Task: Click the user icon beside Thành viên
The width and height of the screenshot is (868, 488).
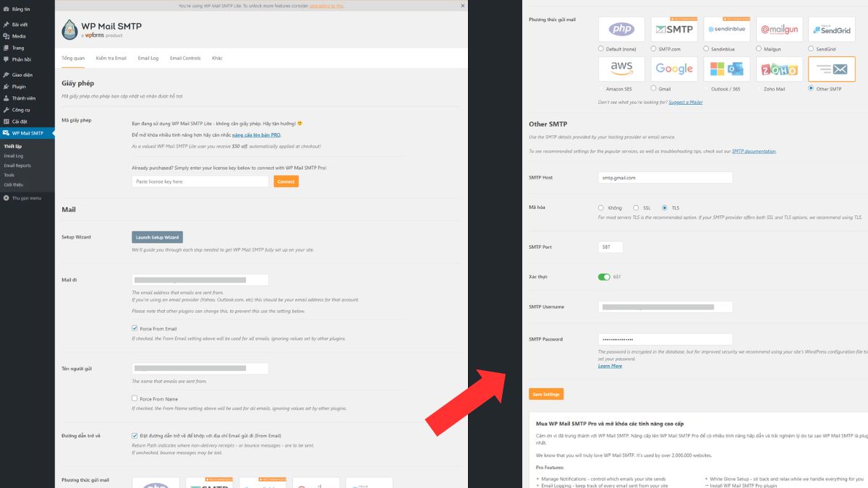Action: pyautogui.click(x=6, y=98)
